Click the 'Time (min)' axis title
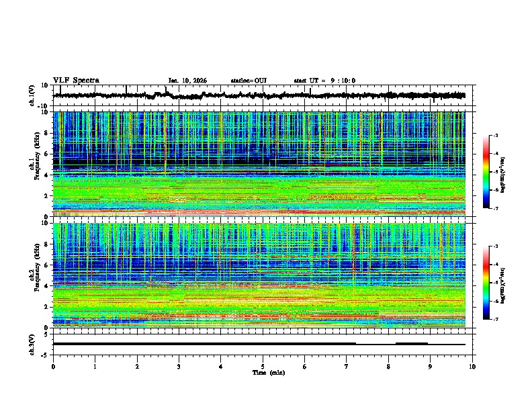This screenshot has height=411, width=532. click(x=269, y=373)
